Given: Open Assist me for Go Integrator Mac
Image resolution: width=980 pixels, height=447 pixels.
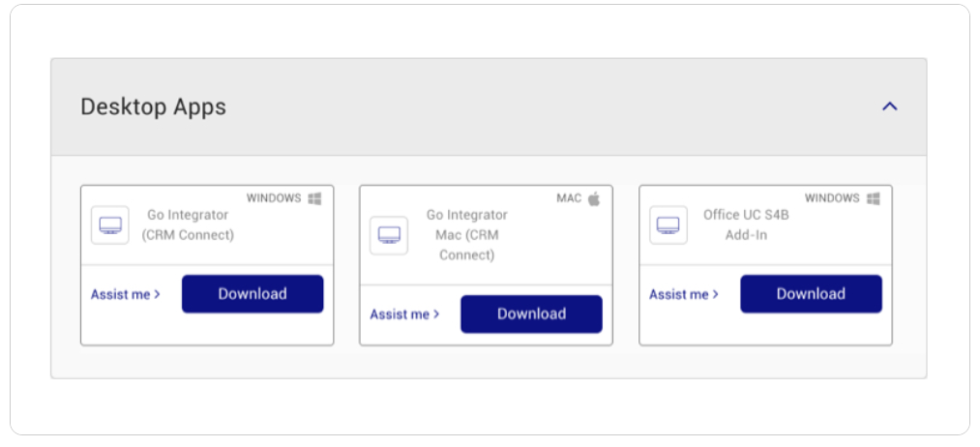Looking at the screenshot, I should coord(404,313).
